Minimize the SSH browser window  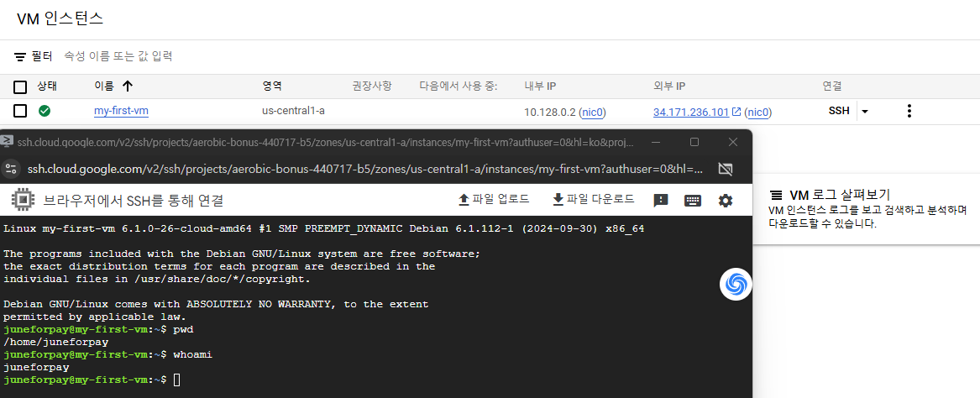pyautogui.click(x=654, y=142)
